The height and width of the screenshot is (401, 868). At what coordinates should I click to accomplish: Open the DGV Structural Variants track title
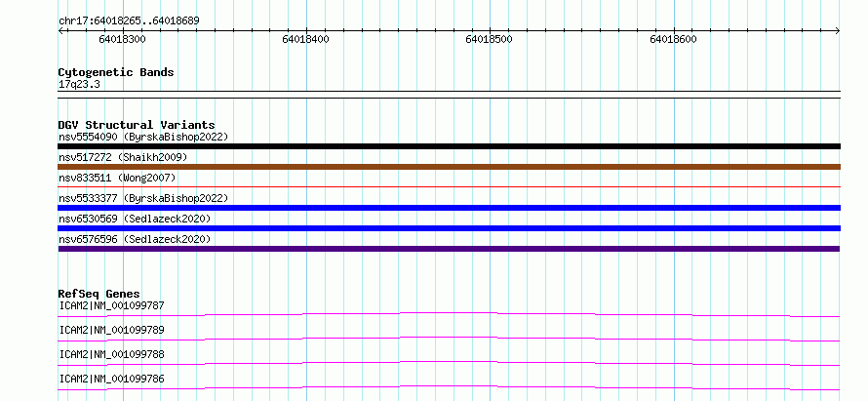[x=137, y=125]
